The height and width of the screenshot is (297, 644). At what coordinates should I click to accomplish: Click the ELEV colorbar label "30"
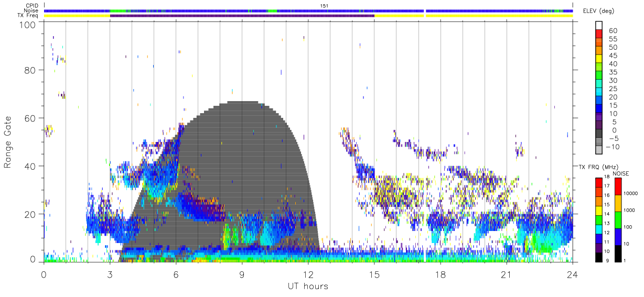[613, 80]
